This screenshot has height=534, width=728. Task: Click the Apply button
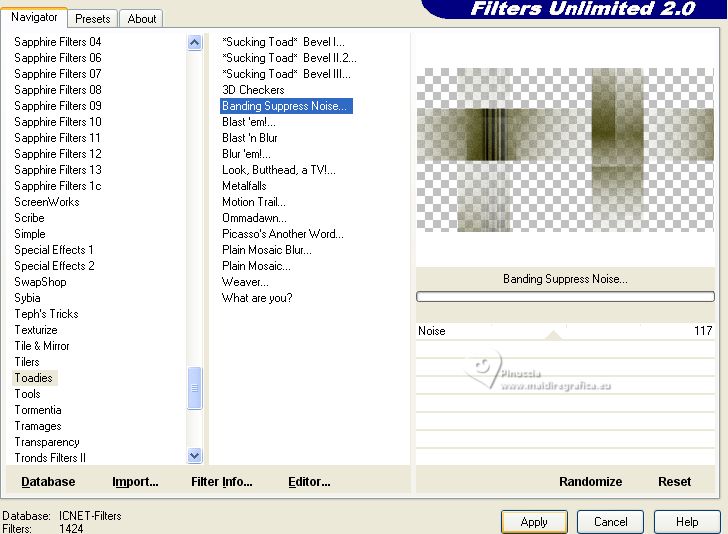tap(534, 522)
